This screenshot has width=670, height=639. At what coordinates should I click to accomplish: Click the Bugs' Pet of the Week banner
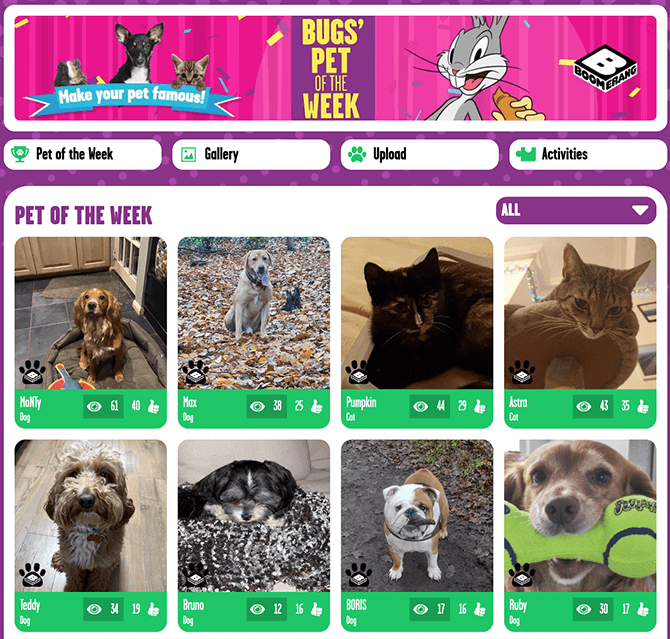point(335,68)
